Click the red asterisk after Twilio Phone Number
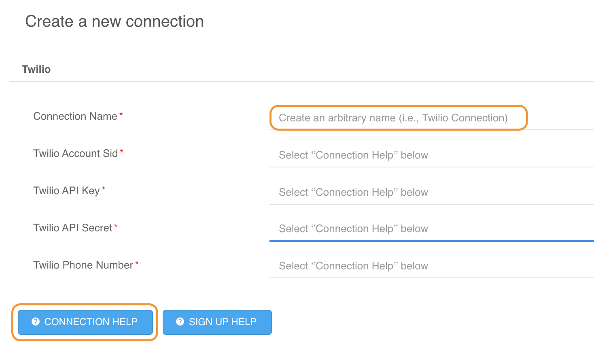Viewport: 594px width, 364px height. [x=137, y=264]
